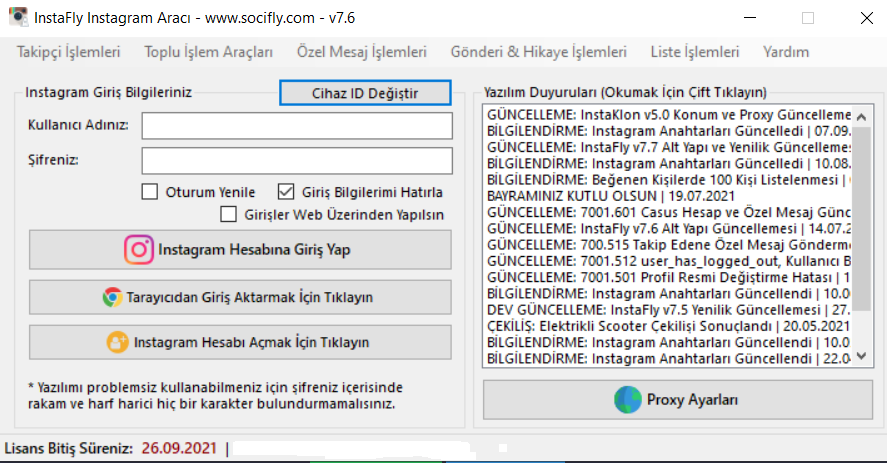Enable the Oturum Yenile checkbox
887x463 pixels.
(150, 192)
